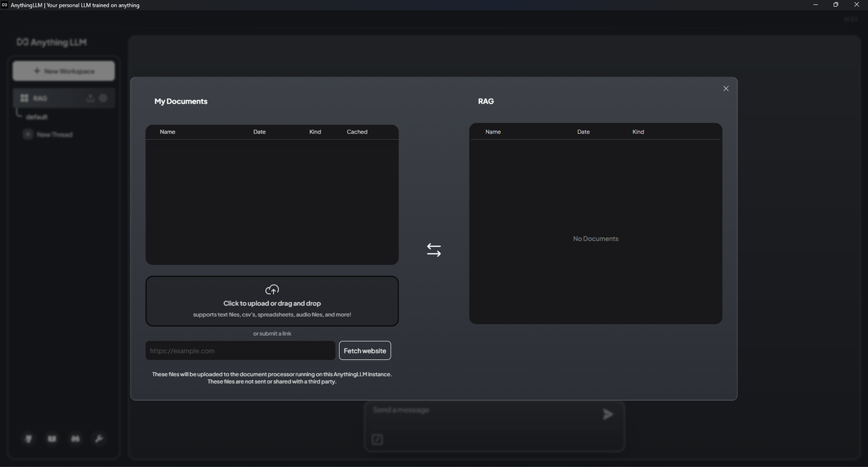Click the website link URL field

click(240, 351)
